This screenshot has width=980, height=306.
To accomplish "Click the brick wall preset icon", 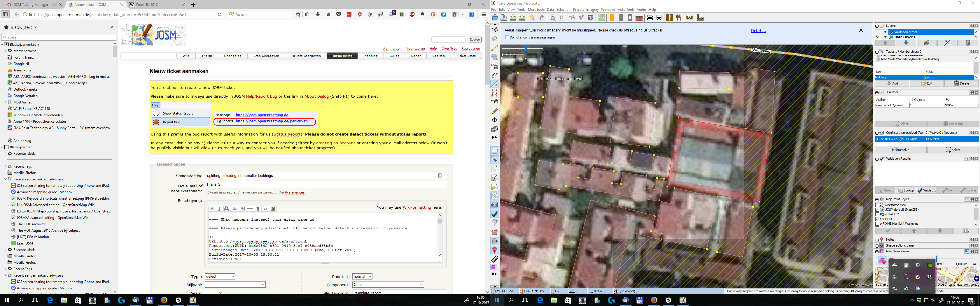I will click(639, 18).
